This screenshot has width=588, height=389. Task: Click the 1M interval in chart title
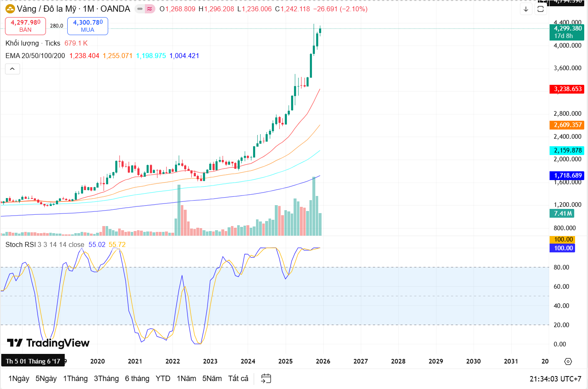click(88, 9)
